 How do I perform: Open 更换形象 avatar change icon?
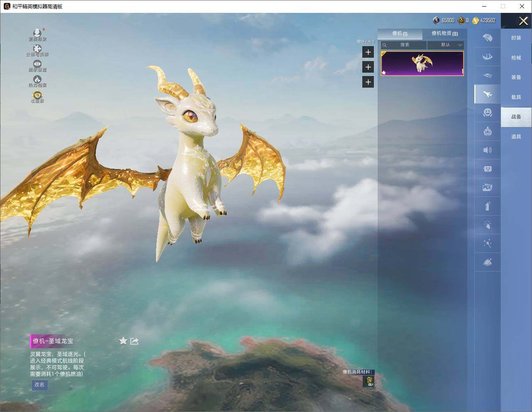(x=37, y=35)
